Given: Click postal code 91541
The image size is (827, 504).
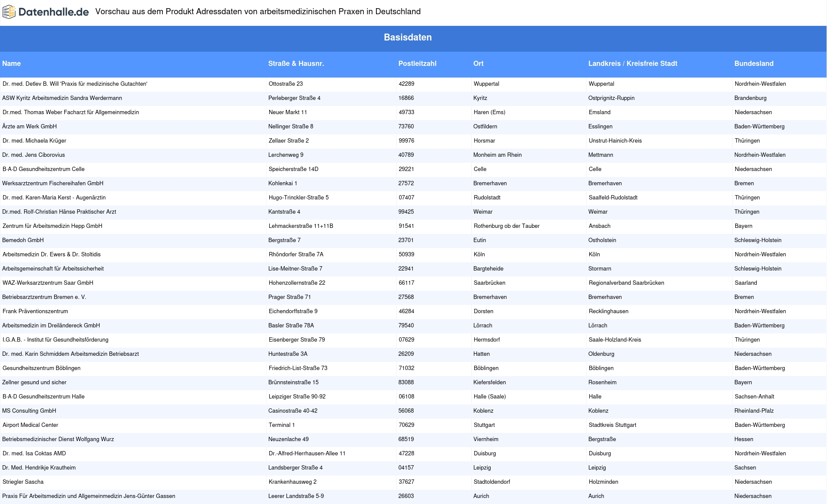Looking at the screenshot, I should coord(406,226).
